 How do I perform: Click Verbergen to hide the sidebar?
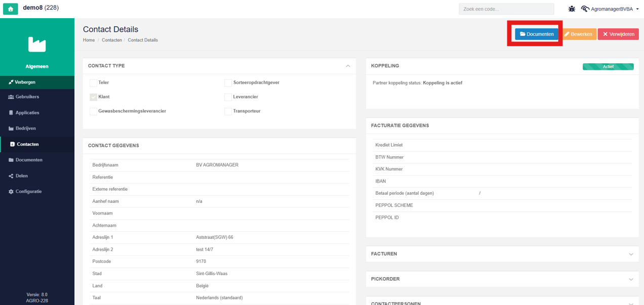point(37,82)
